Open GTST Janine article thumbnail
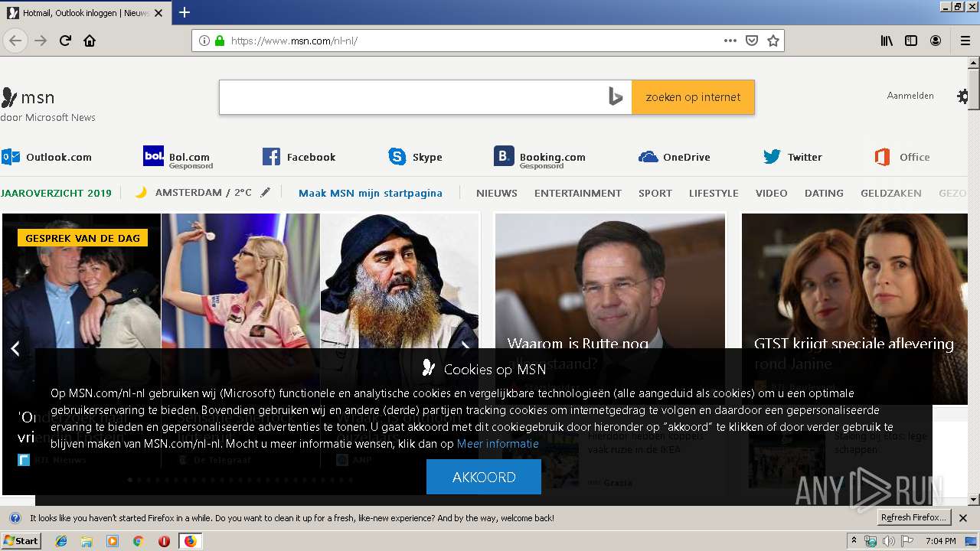The height and width of the screenshot is (551, 980). click(x=854, y=281)
